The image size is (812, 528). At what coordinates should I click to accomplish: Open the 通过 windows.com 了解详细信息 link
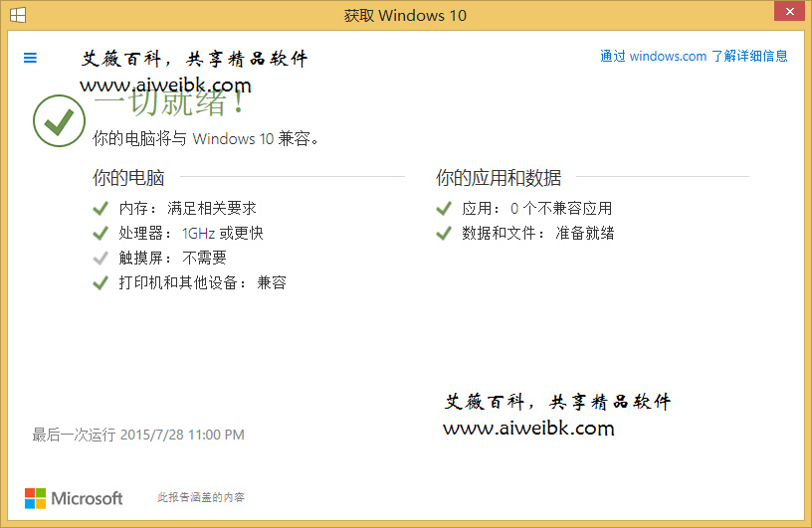694,56
